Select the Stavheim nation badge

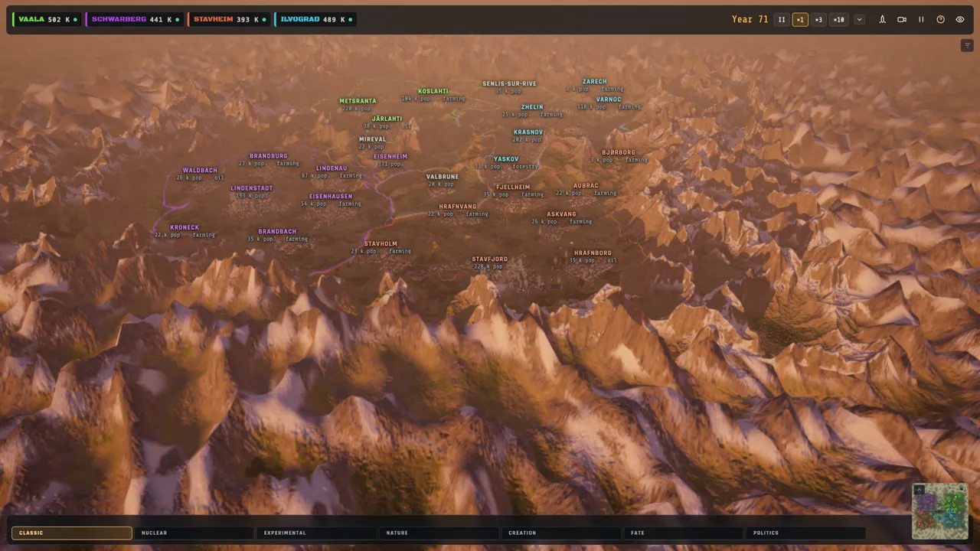pyautogui.click(x=229, y=20)
